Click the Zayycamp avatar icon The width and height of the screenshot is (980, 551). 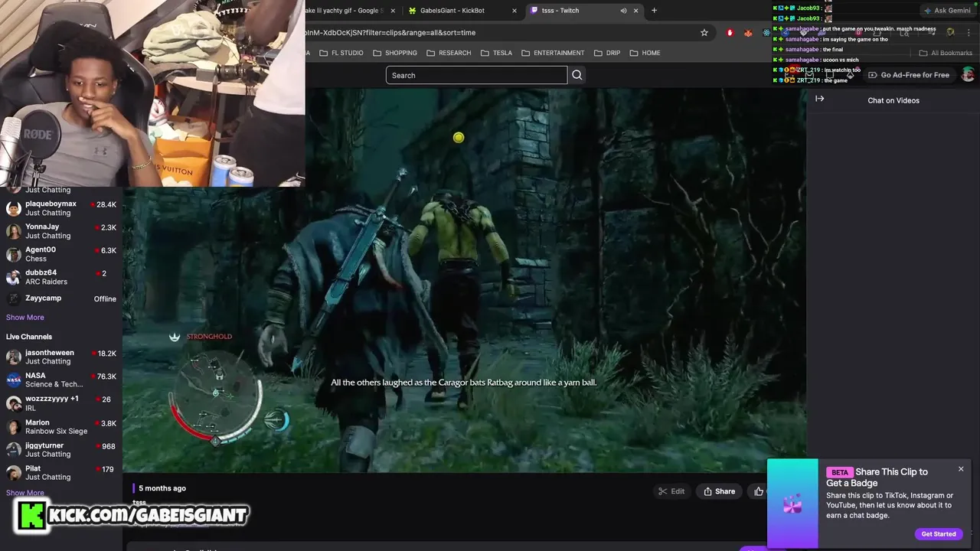14,298
